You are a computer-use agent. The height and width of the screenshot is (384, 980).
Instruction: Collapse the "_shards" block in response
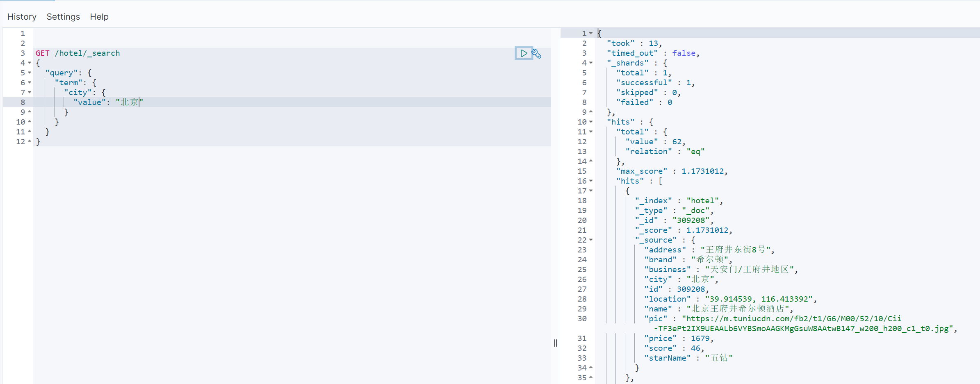coord(591,63)
